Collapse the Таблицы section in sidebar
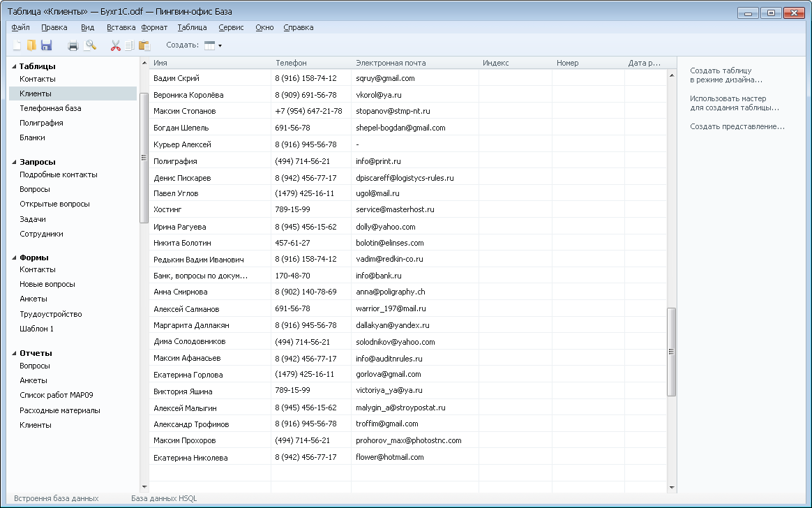This screenshot has height=508, width=812. (x=13, y=66)
